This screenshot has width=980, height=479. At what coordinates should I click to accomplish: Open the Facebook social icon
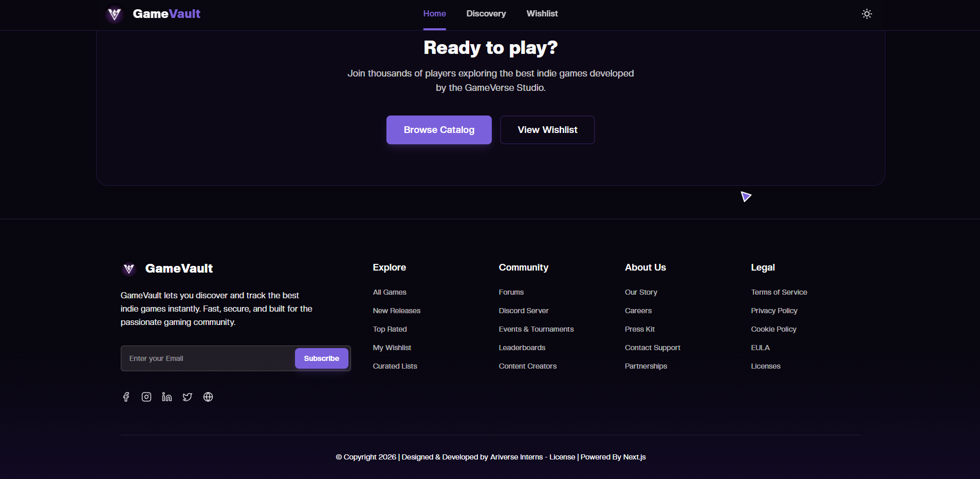pyautogui.click(x=126, y=397)
